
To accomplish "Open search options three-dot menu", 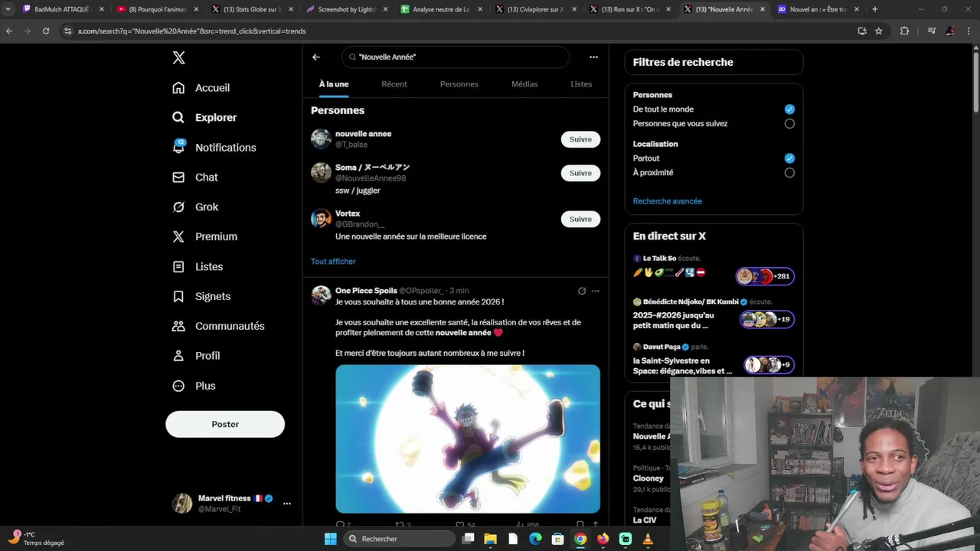I will pyautogui.click(x=593, y=57).
